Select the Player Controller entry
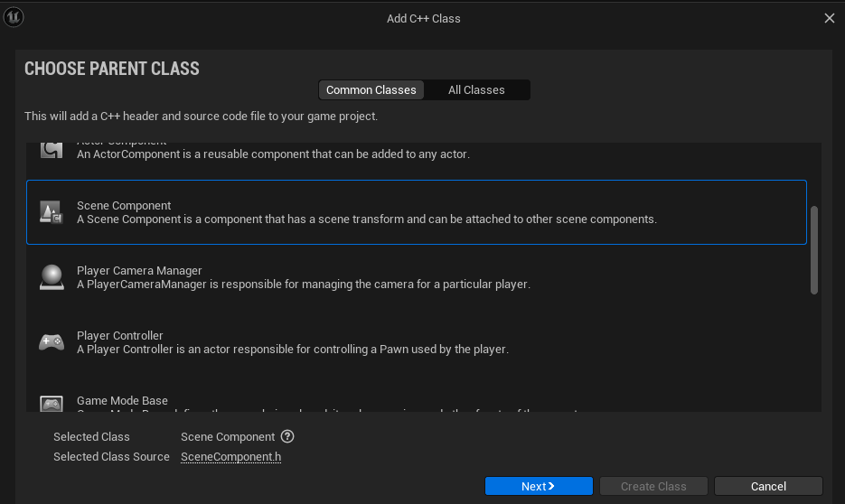Screen dimensions: 845x504 [417, 342]
